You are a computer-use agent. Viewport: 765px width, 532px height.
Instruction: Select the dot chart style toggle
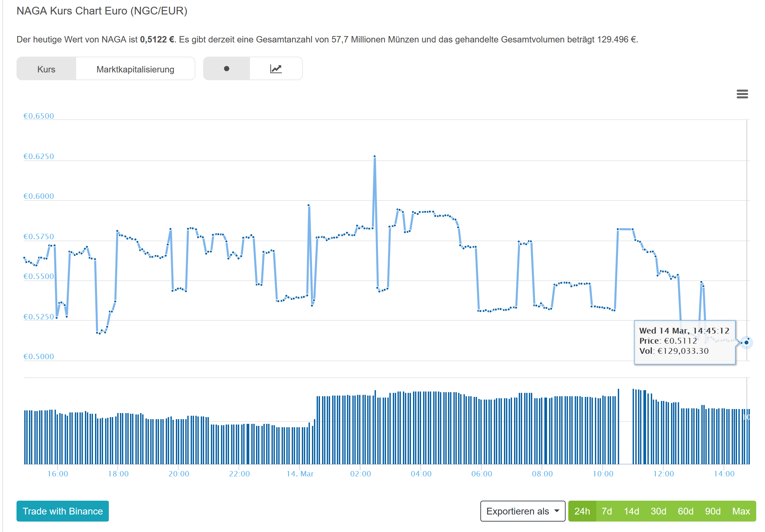(226, 69)
